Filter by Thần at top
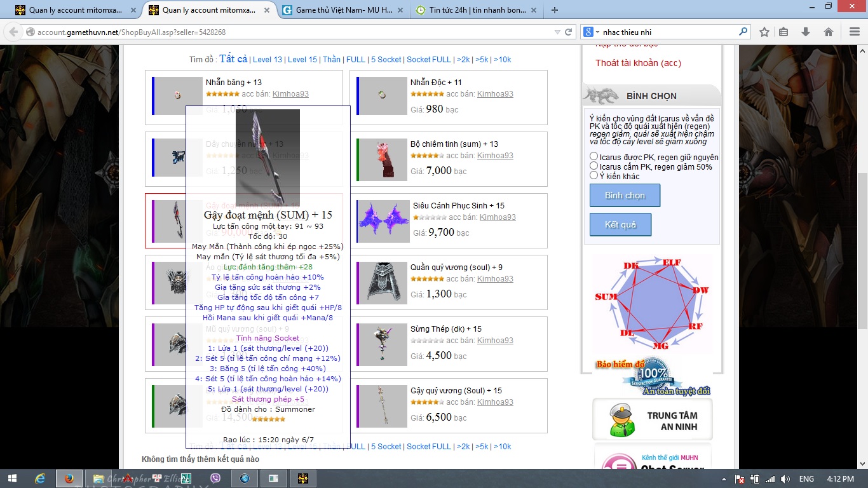 (x=332, y=60)
